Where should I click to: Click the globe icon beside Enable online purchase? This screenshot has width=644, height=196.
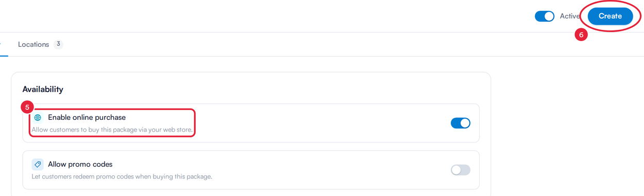(38, 118)
